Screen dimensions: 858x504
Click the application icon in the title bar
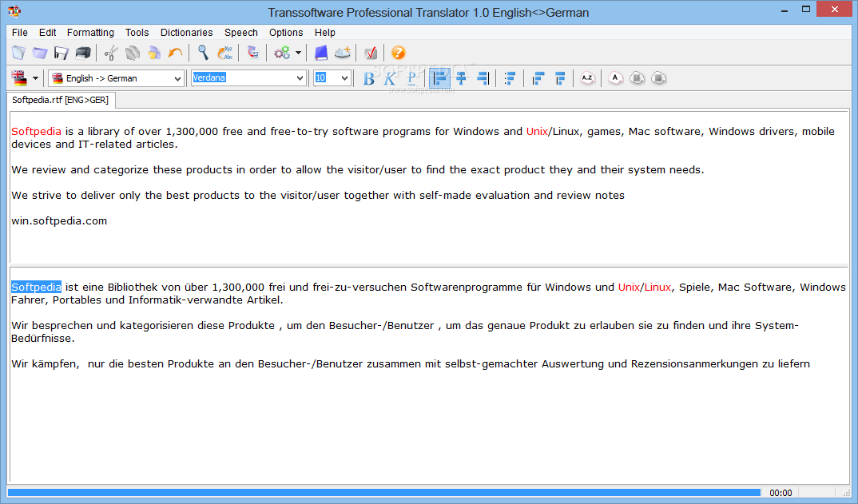14,11
